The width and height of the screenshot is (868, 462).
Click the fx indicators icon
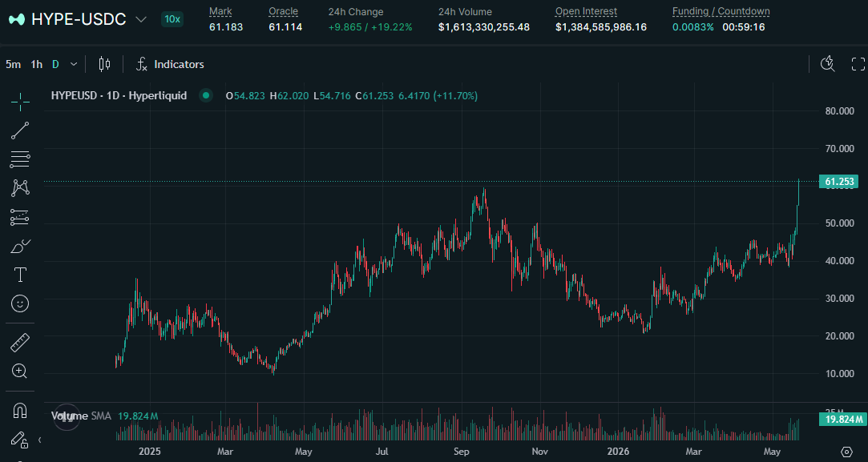tap(142, 64)
